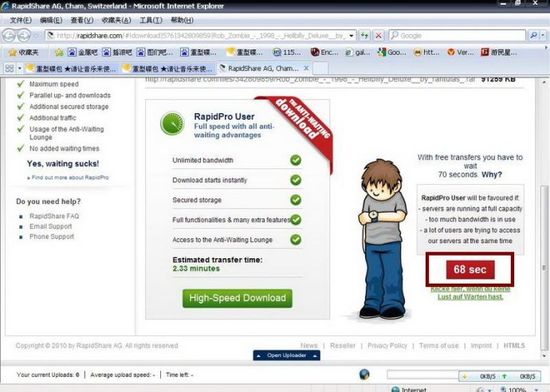The height and width of the screenshot is (392, 550).
Task: Open the 文件(F) menu
Action: (x=21, y=20)
